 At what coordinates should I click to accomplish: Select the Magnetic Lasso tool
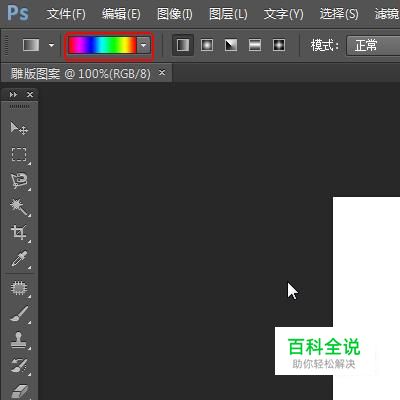pyautogui.click(x=19, y=181)
